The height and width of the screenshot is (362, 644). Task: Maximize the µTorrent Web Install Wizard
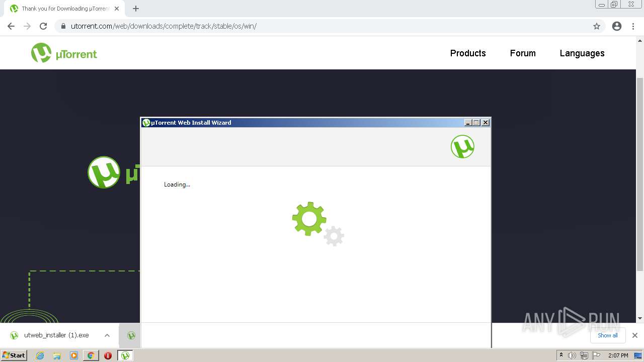pos(476,123)
